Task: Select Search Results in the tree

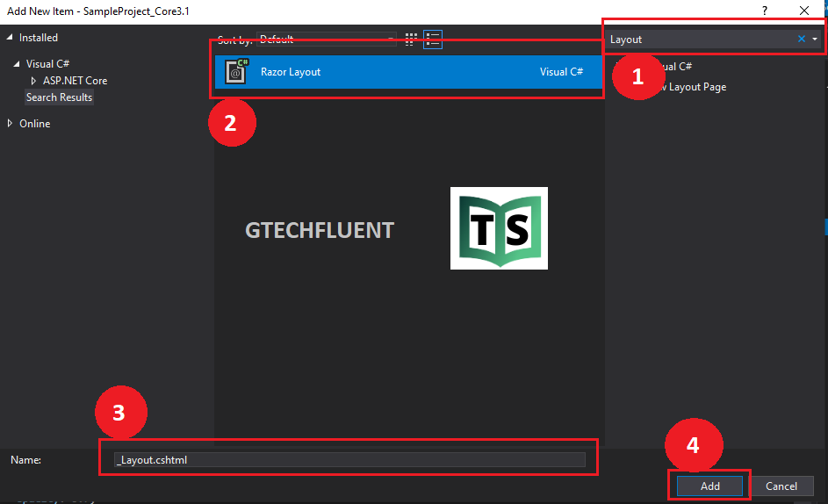Action: (59, 97)
